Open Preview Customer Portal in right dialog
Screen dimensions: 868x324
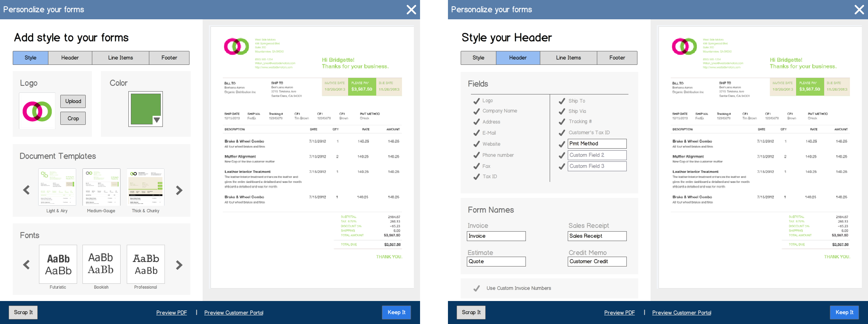click(682, 313)
